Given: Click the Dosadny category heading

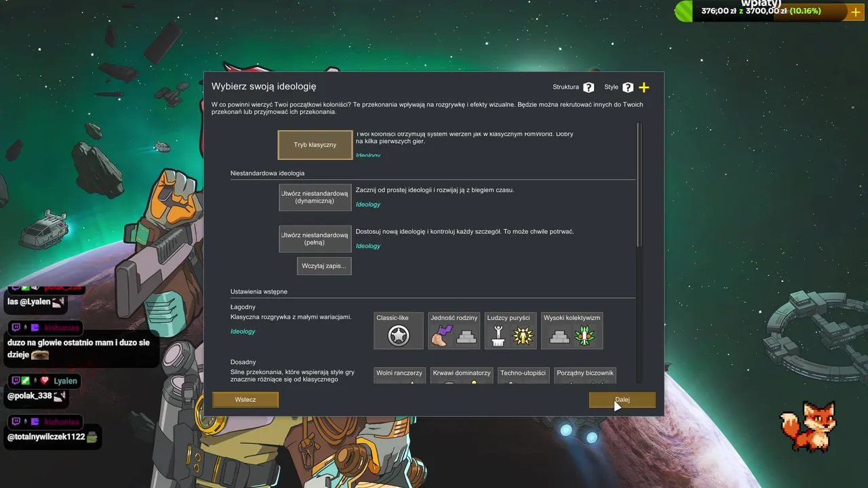Looking at the screenshot, I should point(243,362).
